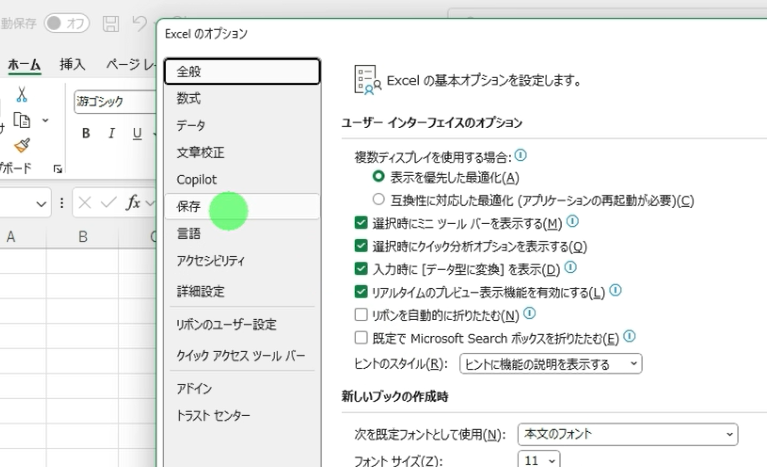
Task: Uncheck 選択時にミニ ツール バーを表示する
Action: click(x=361, y=222)
